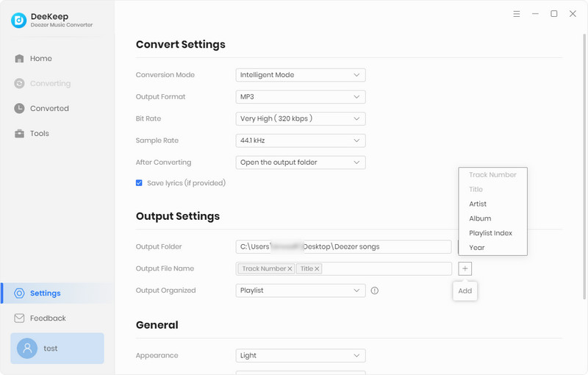
Task: Expand the Bit Rate dropdown
Action: click(x=301, y=118)
